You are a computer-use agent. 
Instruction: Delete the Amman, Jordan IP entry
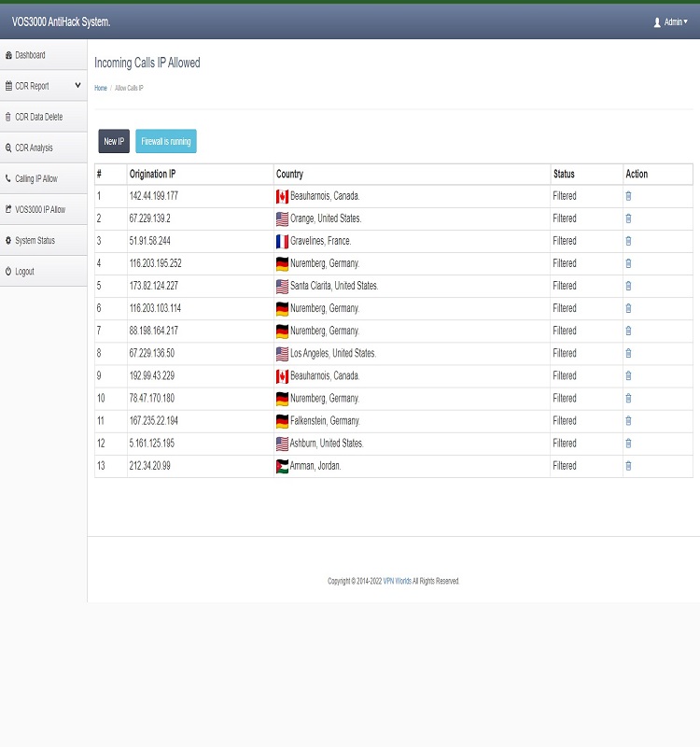628,465
